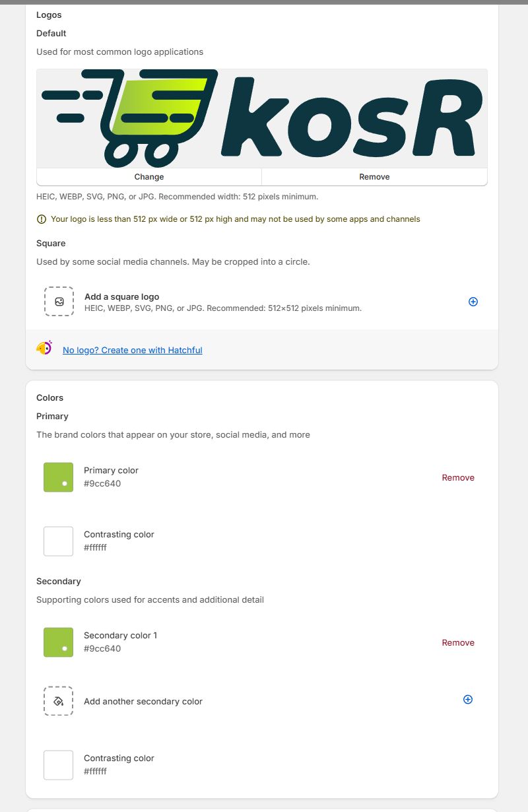Open the green primary color swatch
Viewport: 528px width, 812px height.
coord(59,477)
